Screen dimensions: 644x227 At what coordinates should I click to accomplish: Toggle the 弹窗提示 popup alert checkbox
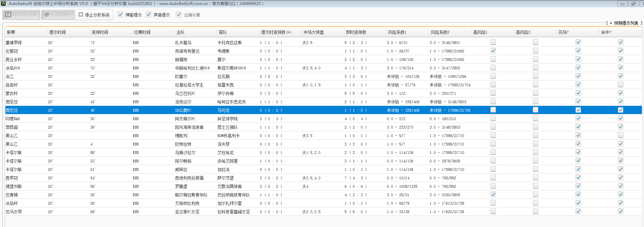point(120,15)
